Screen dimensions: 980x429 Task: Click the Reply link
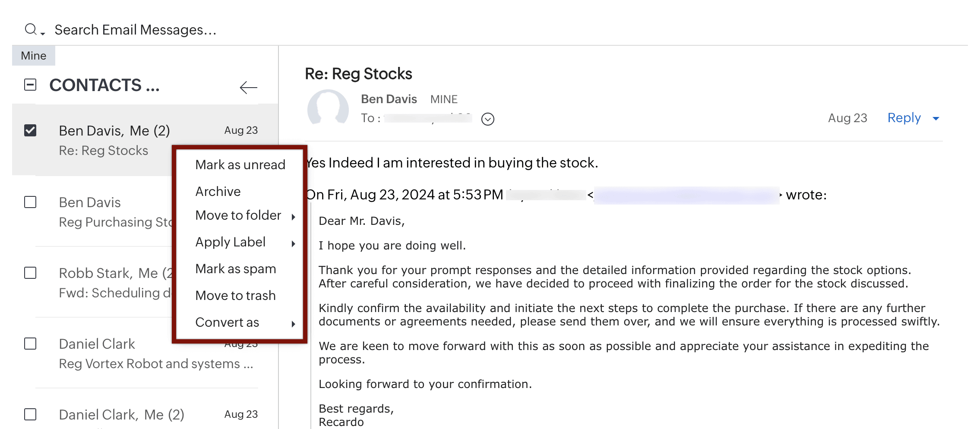click(904, 118)
